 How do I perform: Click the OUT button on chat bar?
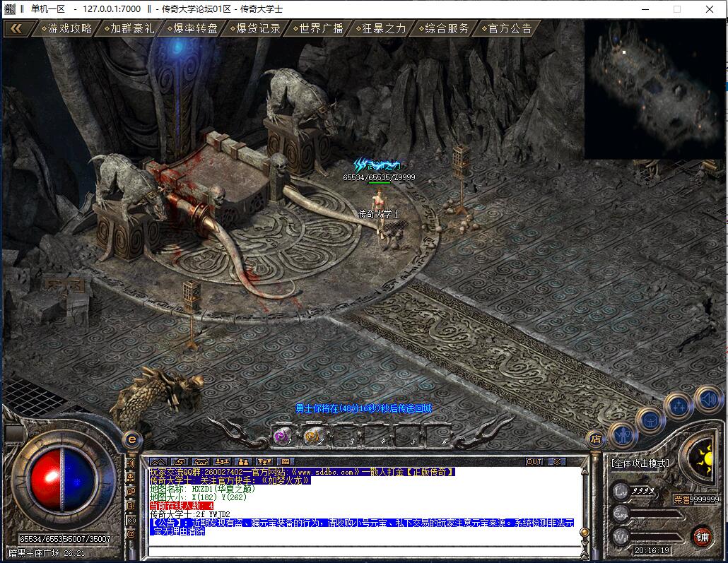tap(534, 462)
